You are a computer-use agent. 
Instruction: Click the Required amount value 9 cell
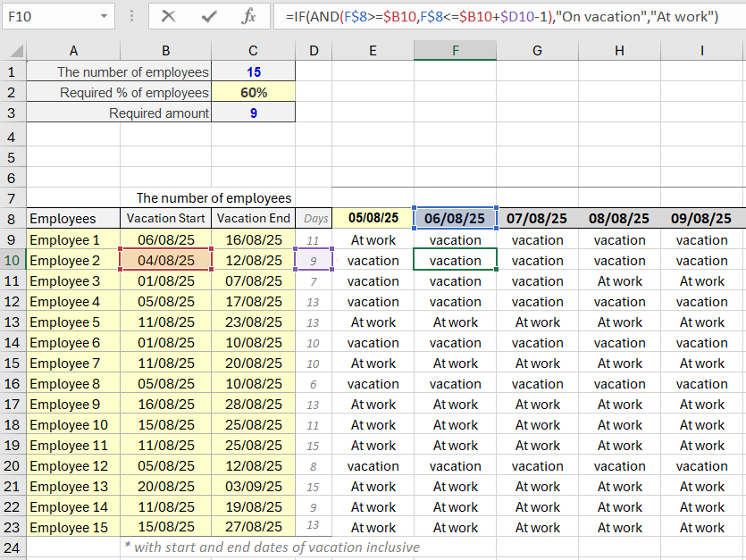253,113
